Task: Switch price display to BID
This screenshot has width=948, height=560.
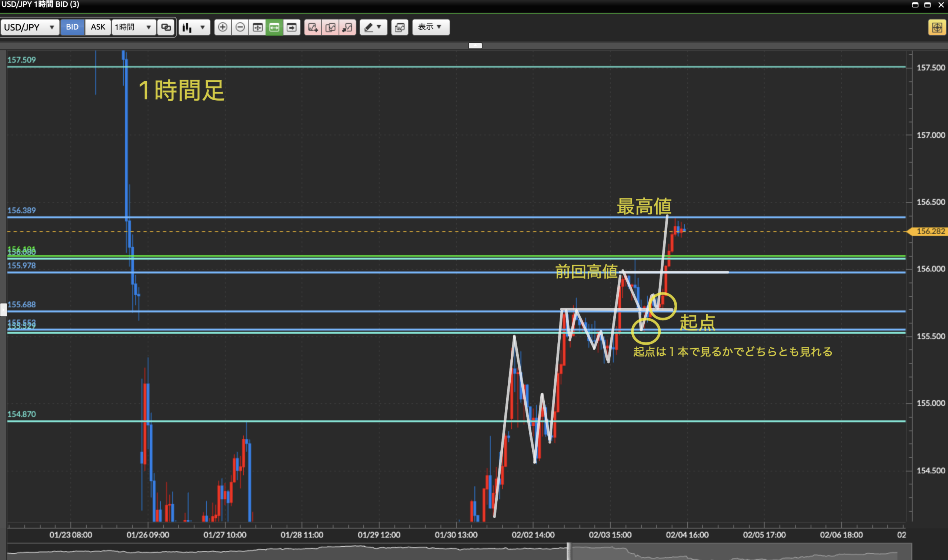Action: pos(72,27)
